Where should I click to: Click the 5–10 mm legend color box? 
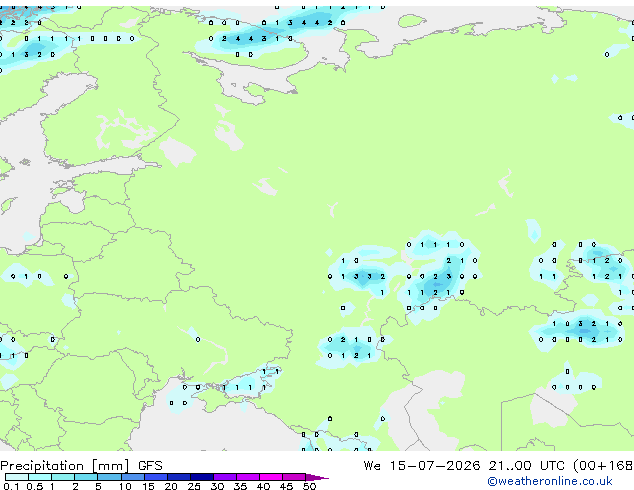pos(109,477)
